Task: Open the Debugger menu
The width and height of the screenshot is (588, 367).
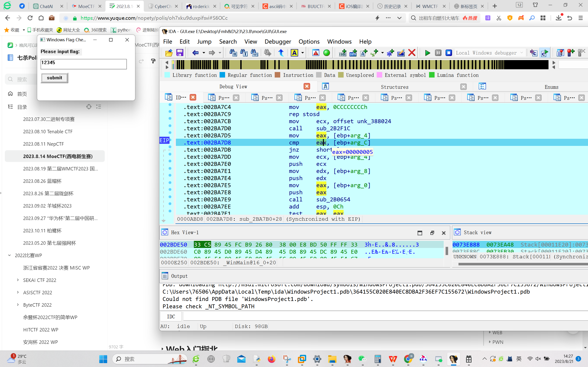Action: coord(277,42)
